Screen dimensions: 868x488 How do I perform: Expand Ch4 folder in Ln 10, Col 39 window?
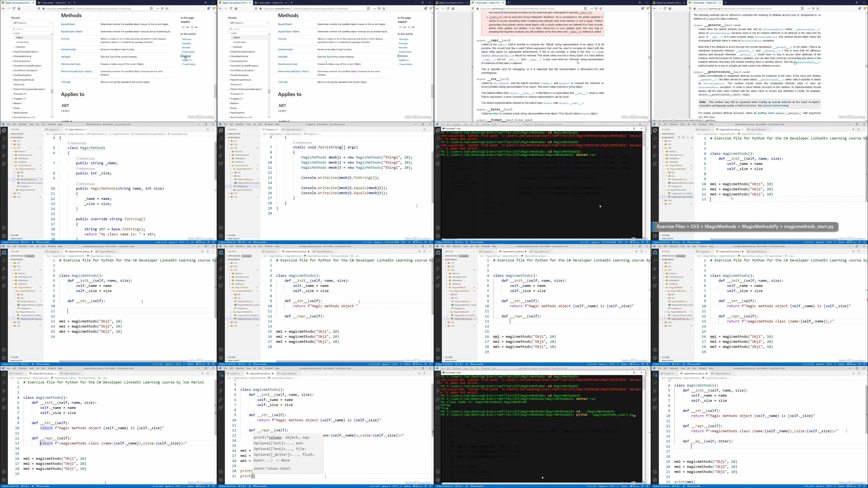coord(233,322)
